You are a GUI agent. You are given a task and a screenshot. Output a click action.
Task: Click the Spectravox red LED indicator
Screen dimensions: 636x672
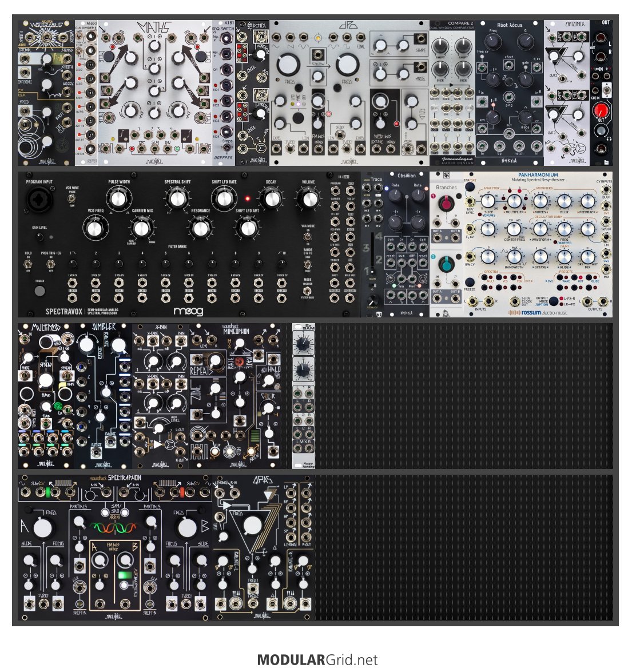(247, 198)
